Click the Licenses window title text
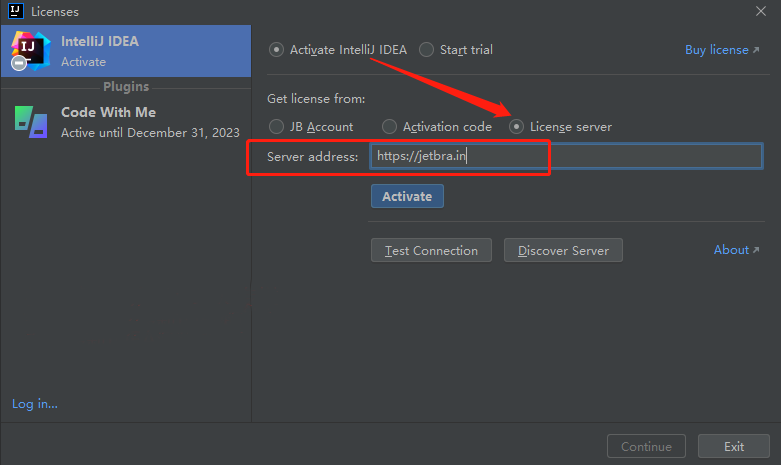The width and height of the screenshot is (781, 465). point(55,11)
